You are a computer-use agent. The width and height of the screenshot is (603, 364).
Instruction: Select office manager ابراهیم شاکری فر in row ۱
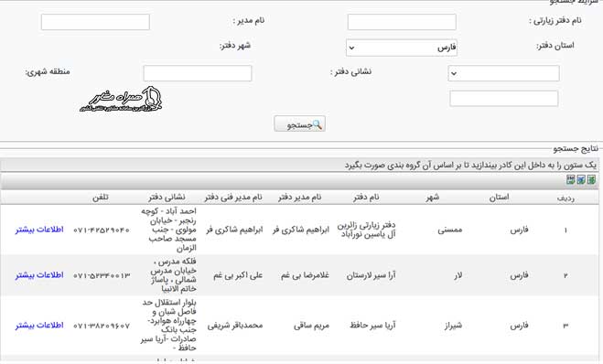point(301,230)
